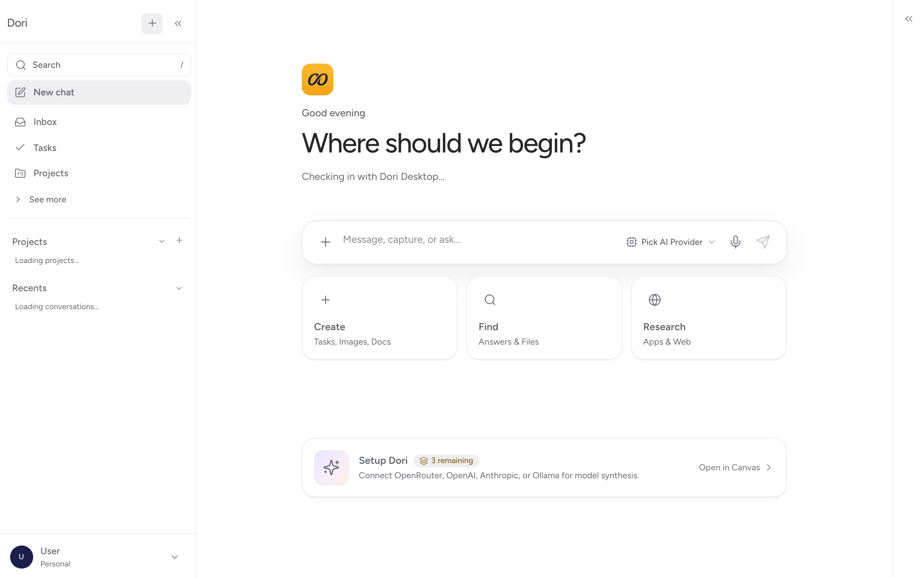
Task: Click the Projects section heading label
Action: click(29, 242)
